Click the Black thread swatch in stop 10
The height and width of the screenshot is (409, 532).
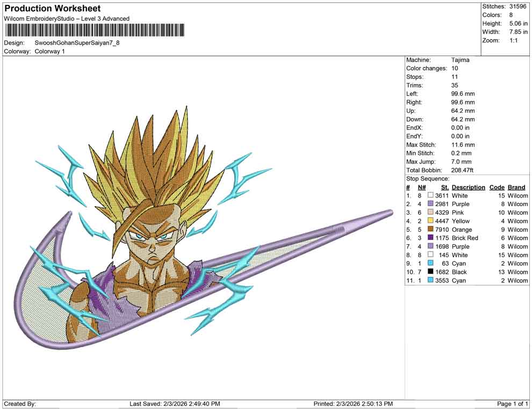[429, 272]
